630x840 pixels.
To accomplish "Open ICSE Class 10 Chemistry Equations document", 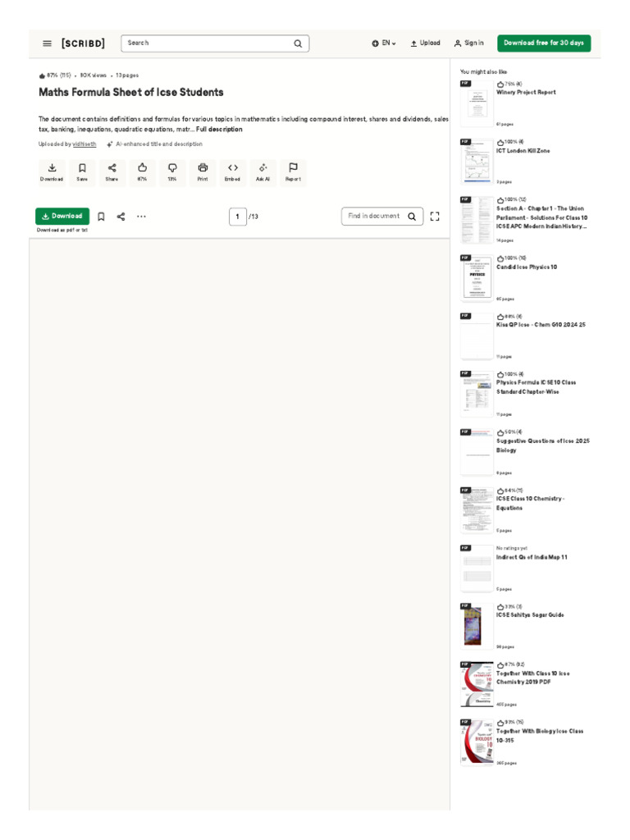I will pyautogui.click(x=531, y=503).
